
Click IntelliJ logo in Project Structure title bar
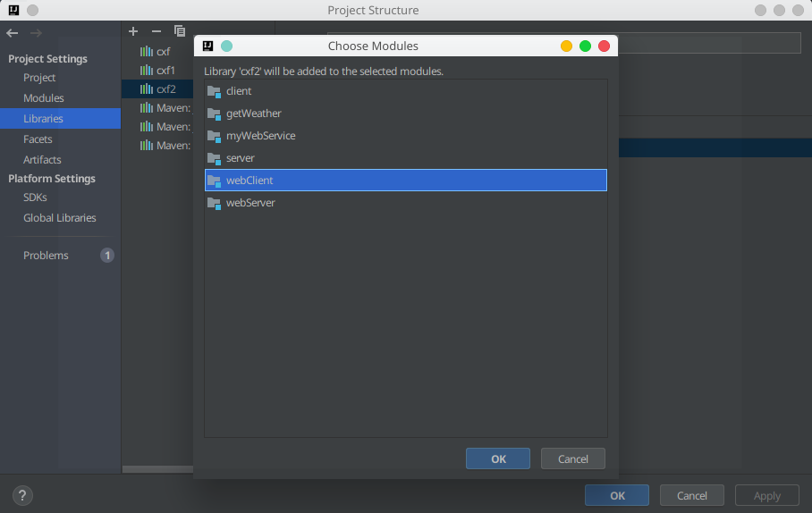click(x=14, y=10)
